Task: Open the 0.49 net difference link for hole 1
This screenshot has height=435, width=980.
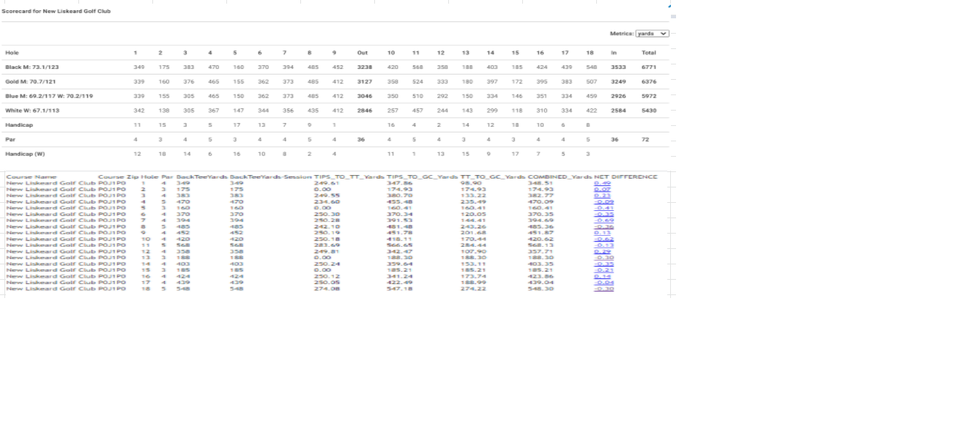Action: tap(602, 183)
